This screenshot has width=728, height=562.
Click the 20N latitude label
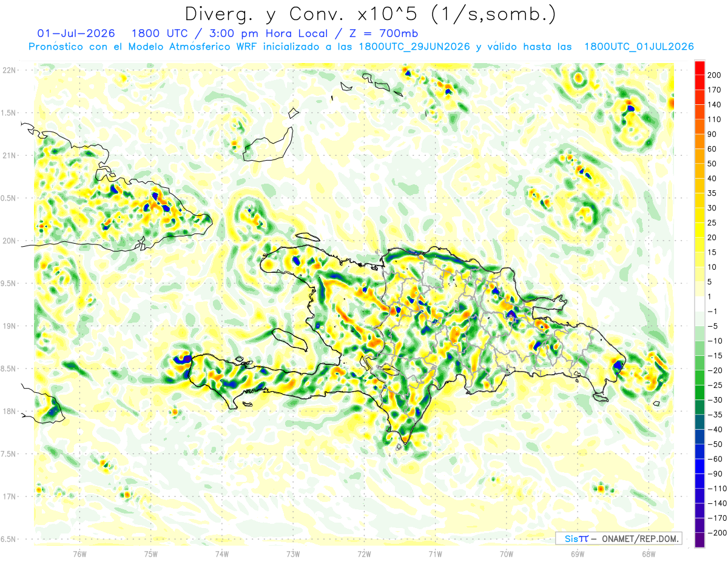pyautogui.click(x=9, y=241)
